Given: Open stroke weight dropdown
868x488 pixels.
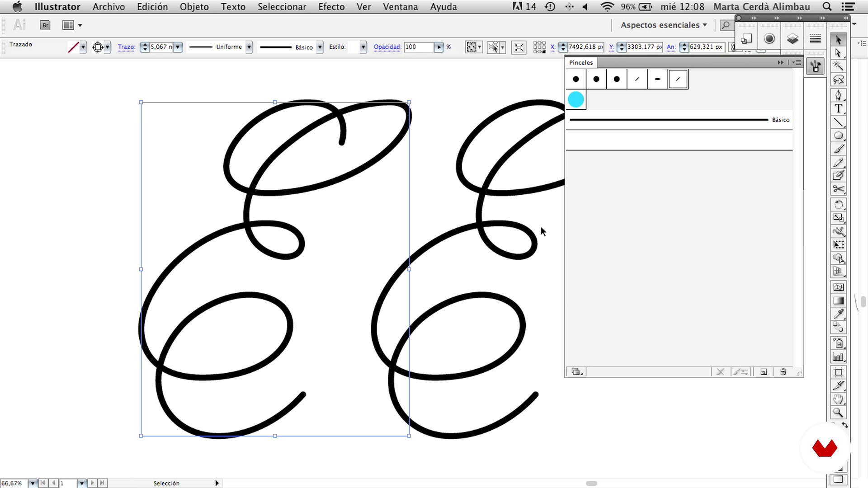Looking at the screenshot, I should (x=178, y=47).
